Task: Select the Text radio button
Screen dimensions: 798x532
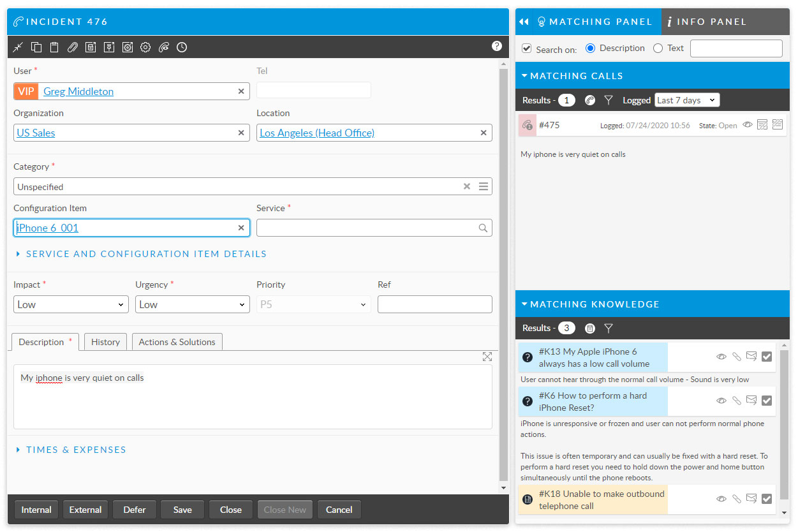Action: pyautogui.click(x=657, y=48)
